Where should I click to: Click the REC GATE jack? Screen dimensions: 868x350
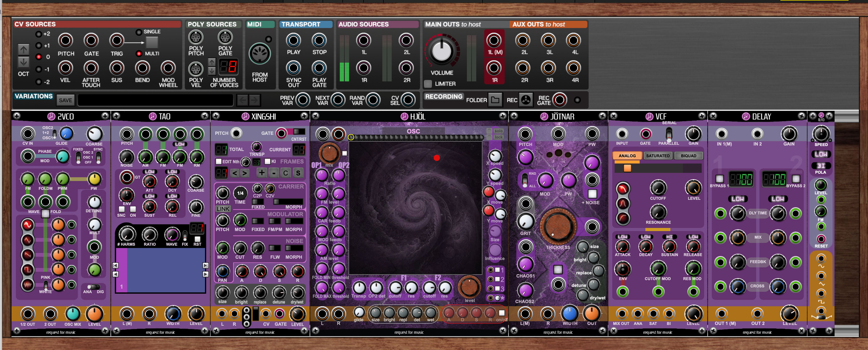tap(559, 100)
